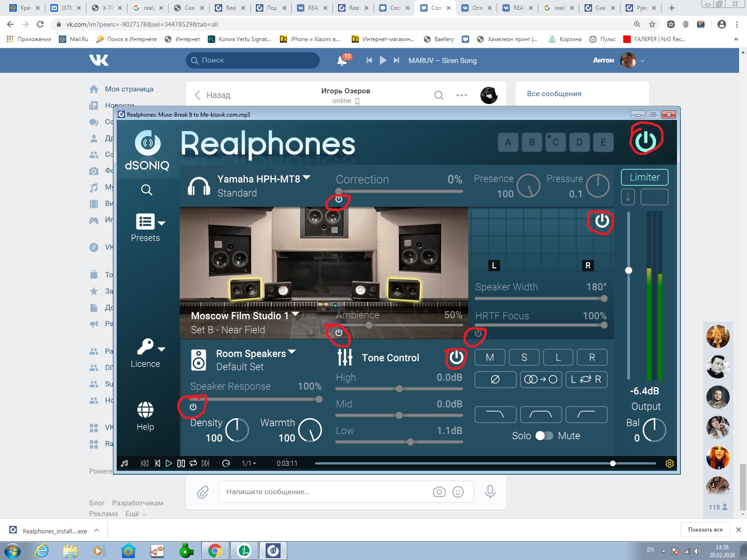This screenshot has width=747, height=560.
Task: Toggle loop in the Realphones player
Action: 193,463
